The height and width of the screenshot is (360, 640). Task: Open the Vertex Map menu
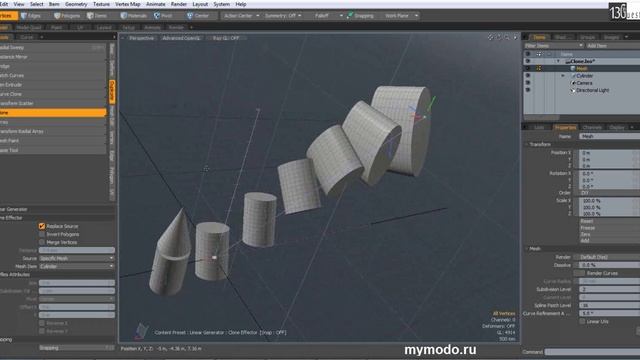(x=128, y=4)
